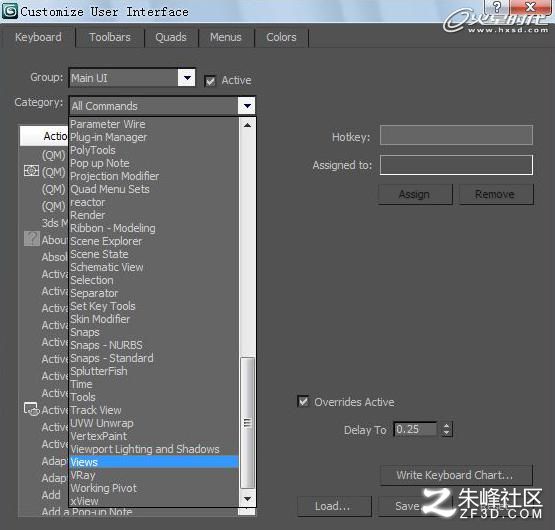Click the Hotkey input field

(x=456, y=135)
